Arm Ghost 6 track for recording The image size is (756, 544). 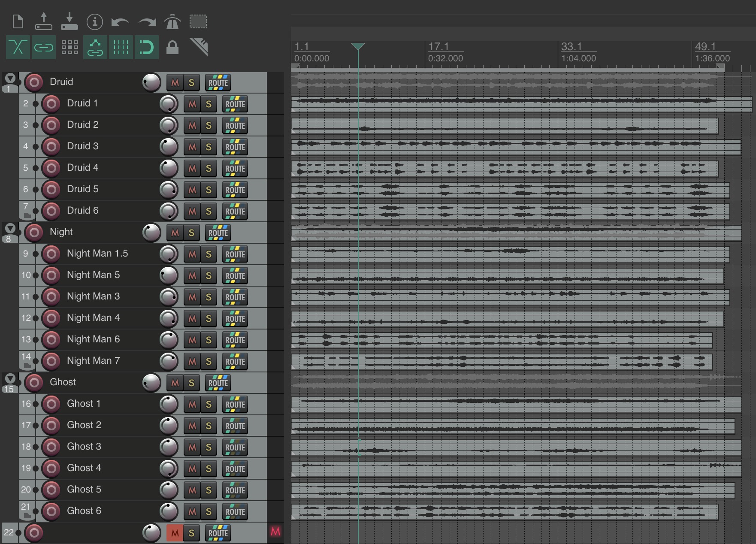point(51,511)
